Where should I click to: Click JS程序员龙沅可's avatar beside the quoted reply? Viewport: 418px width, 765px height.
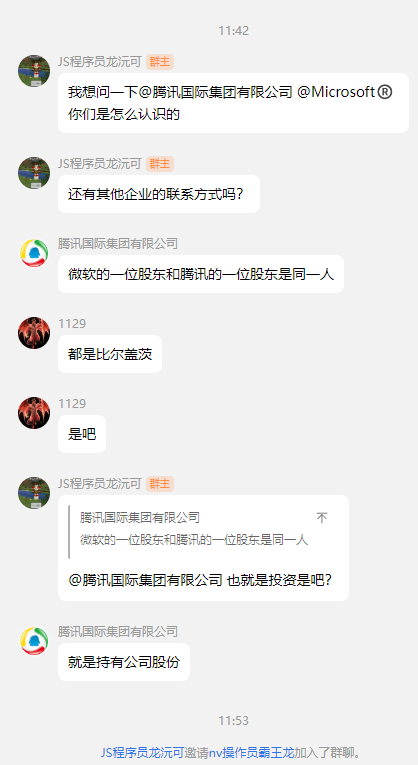(34, 493)
